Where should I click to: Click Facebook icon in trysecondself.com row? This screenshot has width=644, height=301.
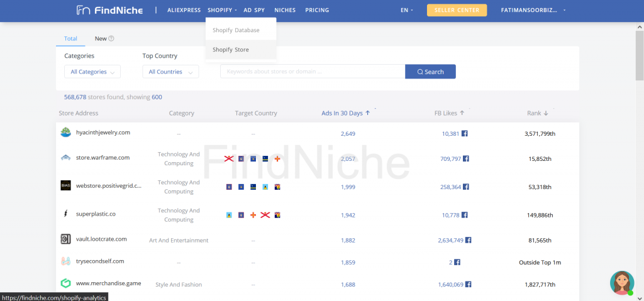point(458,263)
